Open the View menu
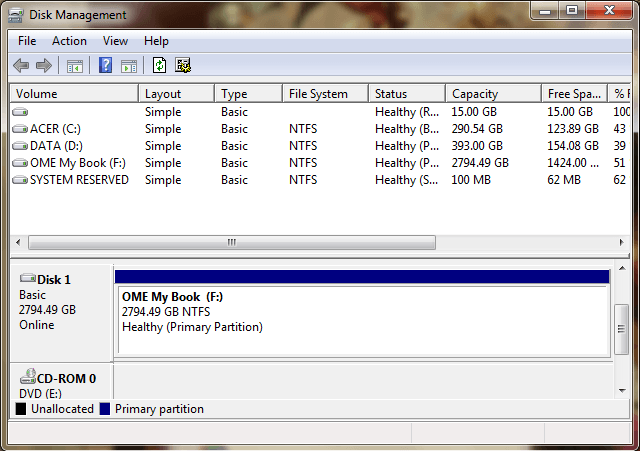Screen dimensions: 640x451 pos(115,41)
